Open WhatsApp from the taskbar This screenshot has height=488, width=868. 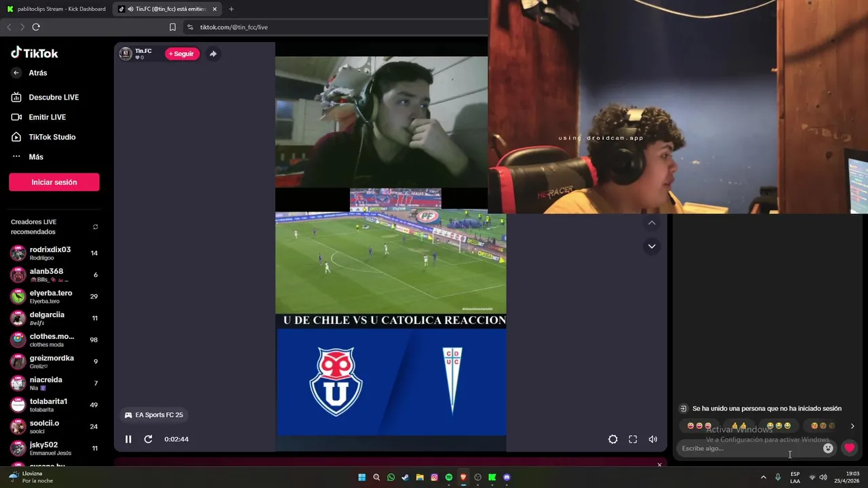[x=391, y=477]
